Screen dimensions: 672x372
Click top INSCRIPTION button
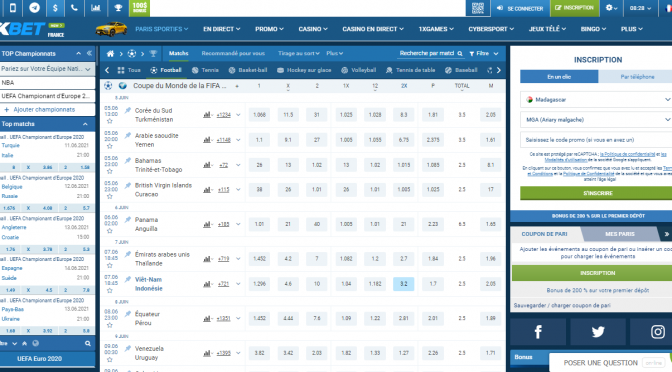pos(574,8)
